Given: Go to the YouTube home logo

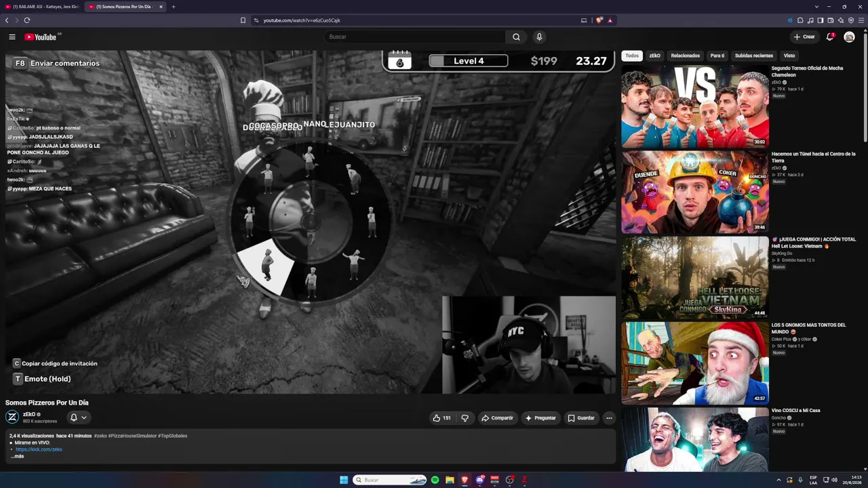Looking at the screenshot, I should (x=41, y=37).
